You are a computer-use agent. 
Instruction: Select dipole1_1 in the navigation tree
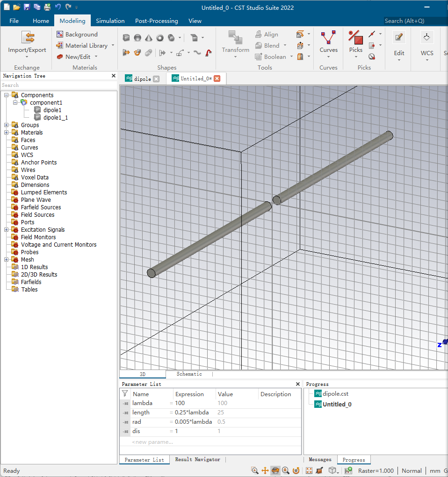tap(56, 117)
